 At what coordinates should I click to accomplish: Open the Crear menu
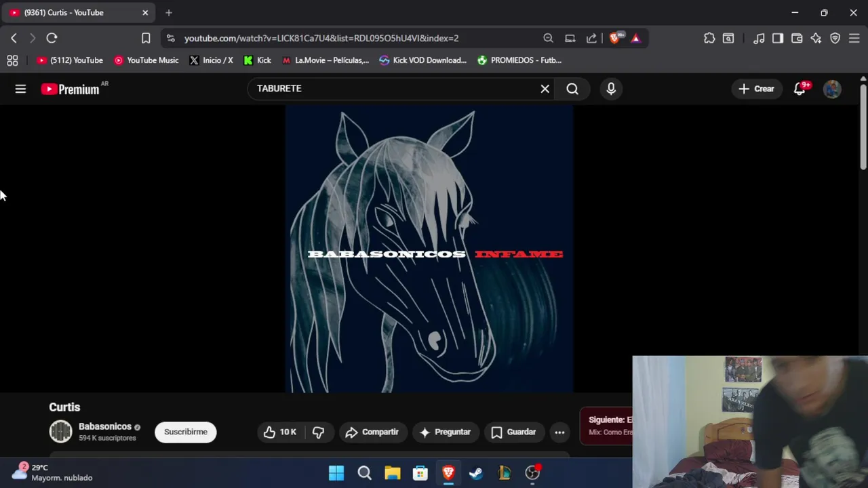(x=756, y=89)
